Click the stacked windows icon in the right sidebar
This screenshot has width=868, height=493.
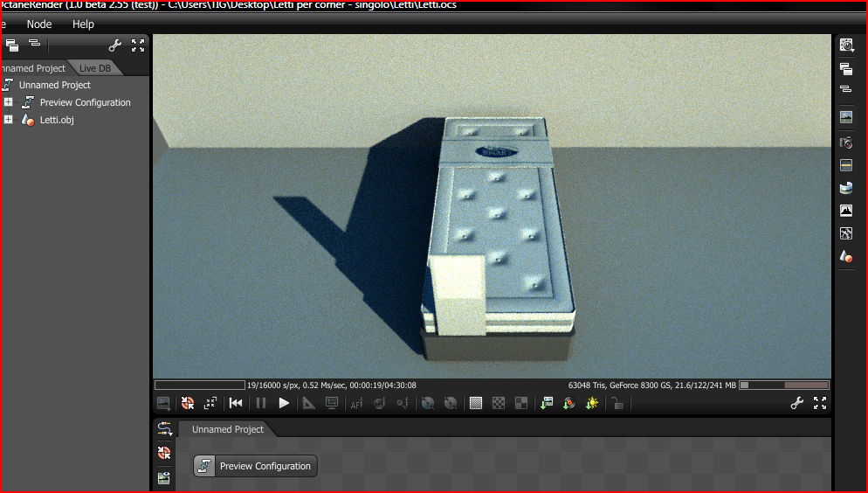pyautogui.click(x=846, y=69)
